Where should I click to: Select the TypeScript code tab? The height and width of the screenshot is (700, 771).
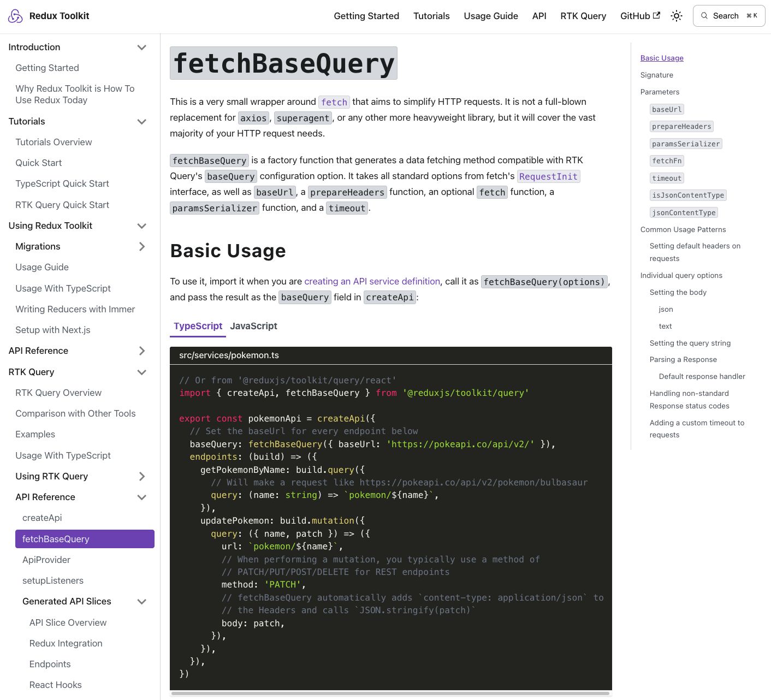(198, 326)
